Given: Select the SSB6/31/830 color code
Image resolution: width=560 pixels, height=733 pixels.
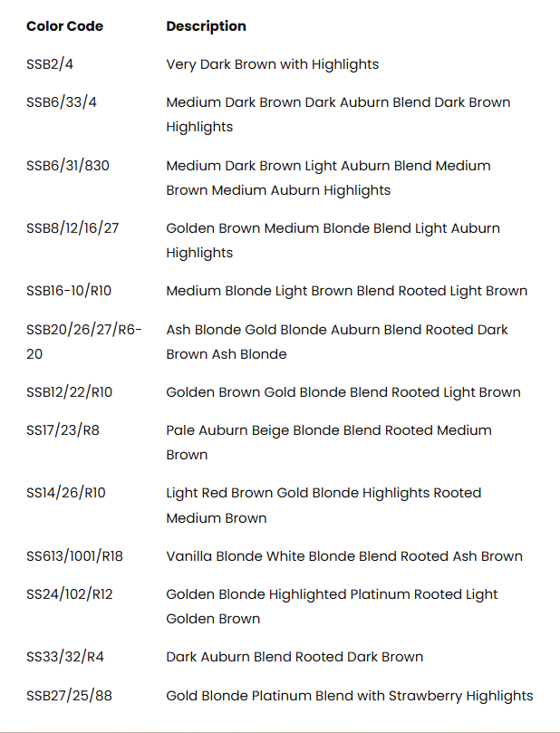Looking at the screenshot, I should click(68, 166).
